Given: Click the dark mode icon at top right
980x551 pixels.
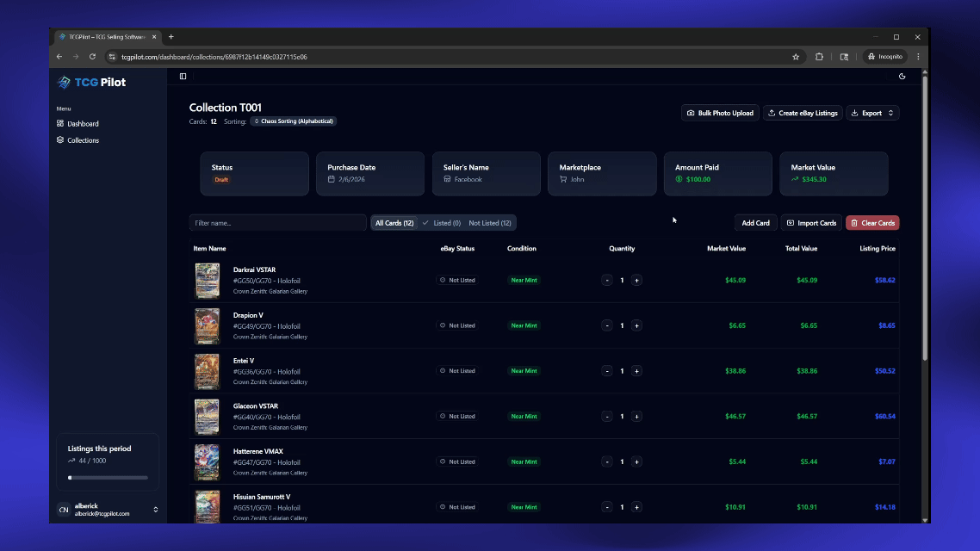Looking at the screenshot, I should click(x=902, y=76).
